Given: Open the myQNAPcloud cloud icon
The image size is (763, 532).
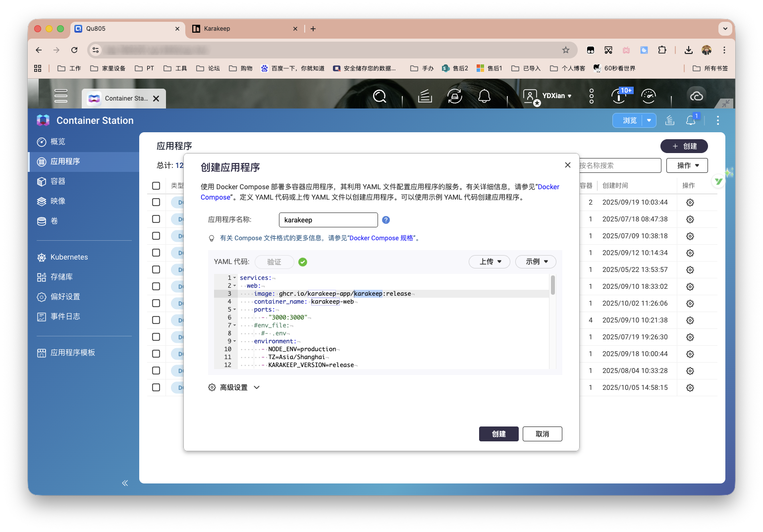Looking at the screenshot, I should coord(696,96).
